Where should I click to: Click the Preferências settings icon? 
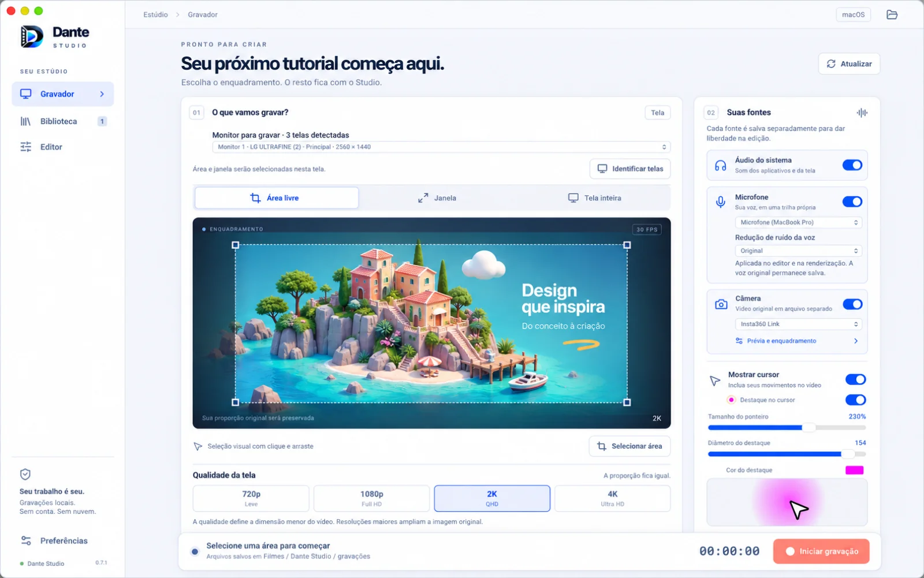point(25,540)
